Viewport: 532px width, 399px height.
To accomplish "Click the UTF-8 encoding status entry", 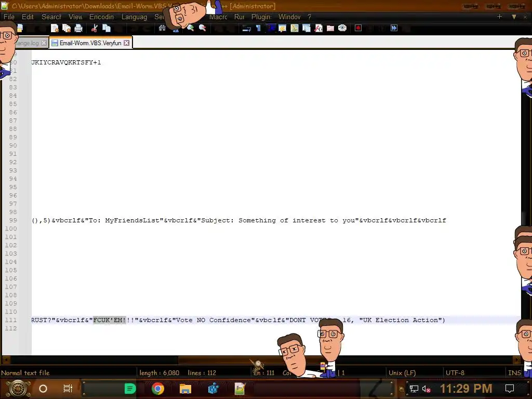I will coord(455,373).
